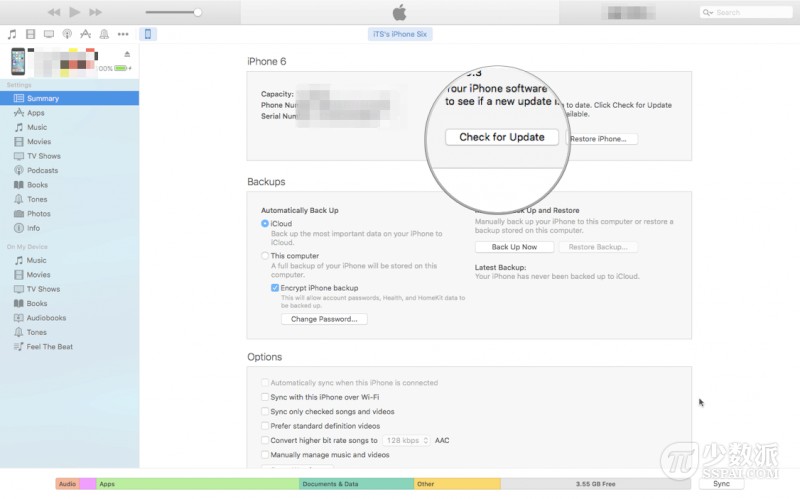
Task: Click the Apps segment of storage bar
Action: tap(197, 484)
